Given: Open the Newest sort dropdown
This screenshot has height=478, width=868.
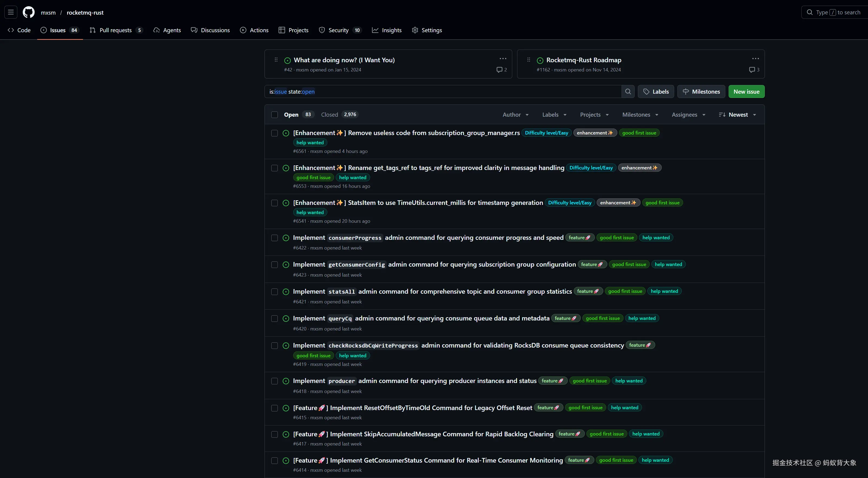Looking at the screenshot, I should click(x=738, y=115).
